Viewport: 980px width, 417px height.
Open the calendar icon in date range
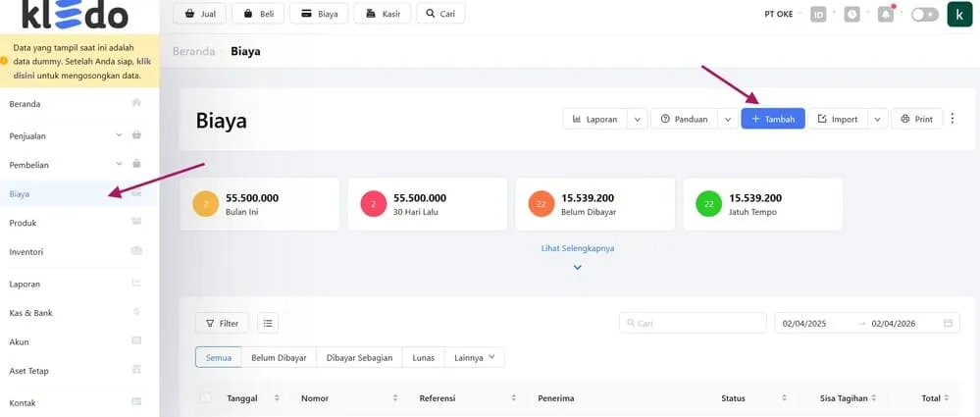tap(948, 323)
